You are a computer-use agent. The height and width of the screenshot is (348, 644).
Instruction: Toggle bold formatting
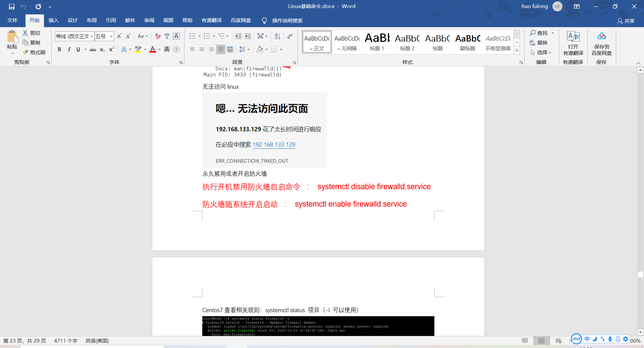(59, 49)
